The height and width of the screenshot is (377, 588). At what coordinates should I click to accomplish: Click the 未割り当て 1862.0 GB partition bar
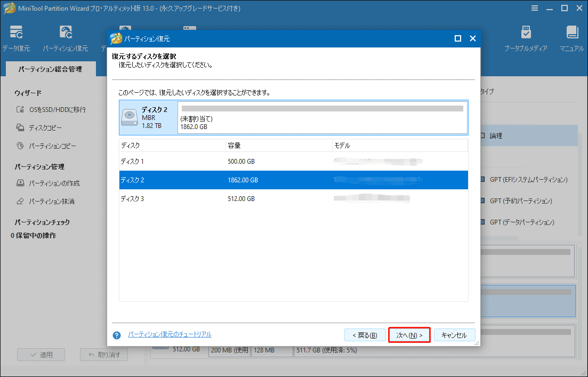[x=323, y=117]
